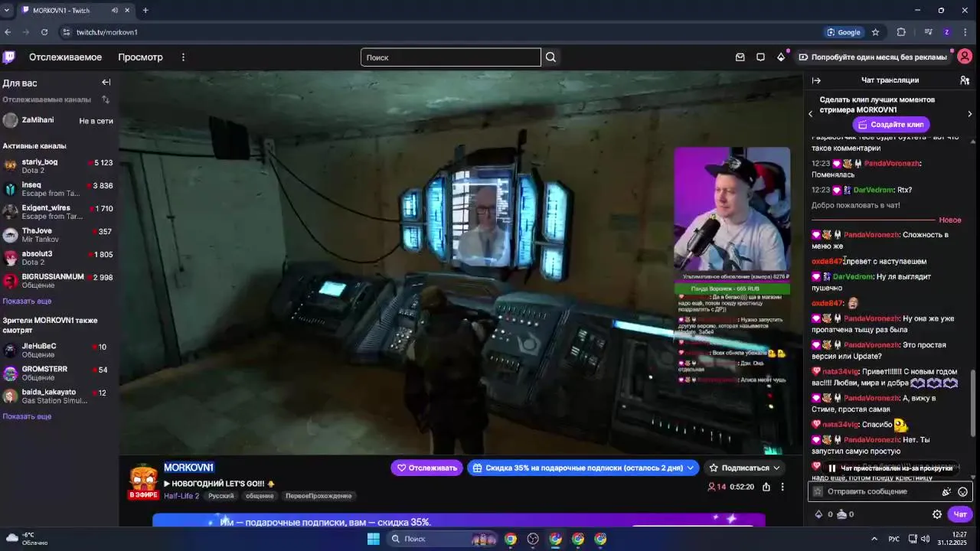This screenshot has height=551, width=980.
Task: Open the user avatar menu
Action: tap(965, 57)
